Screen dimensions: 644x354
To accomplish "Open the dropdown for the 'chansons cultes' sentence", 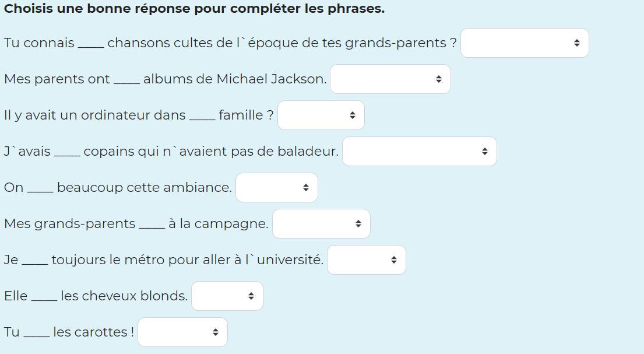I will [524, 43].
